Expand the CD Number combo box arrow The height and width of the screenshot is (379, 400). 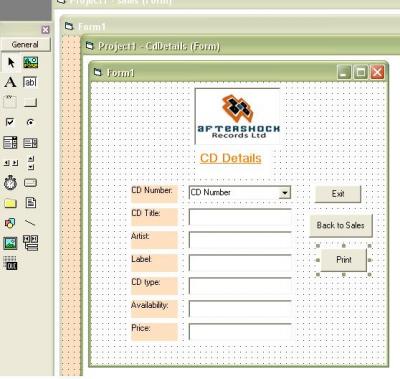285,193
